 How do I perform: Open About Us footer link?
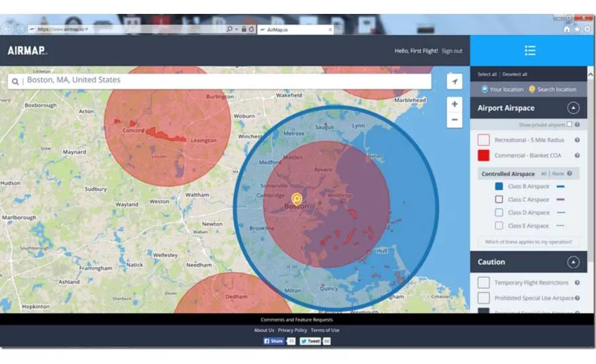click(x=264, y=330)
